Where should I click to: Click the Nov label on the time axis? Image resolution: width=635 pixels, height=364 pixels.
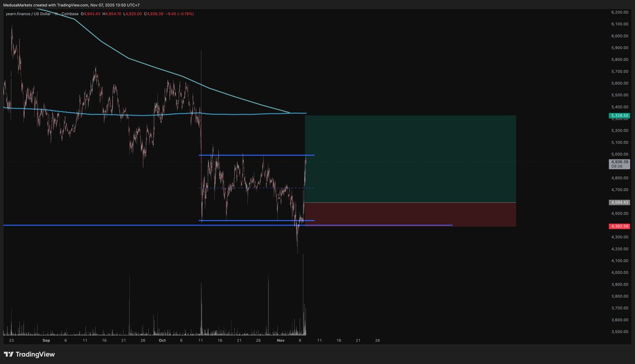(x=279, y=340)
